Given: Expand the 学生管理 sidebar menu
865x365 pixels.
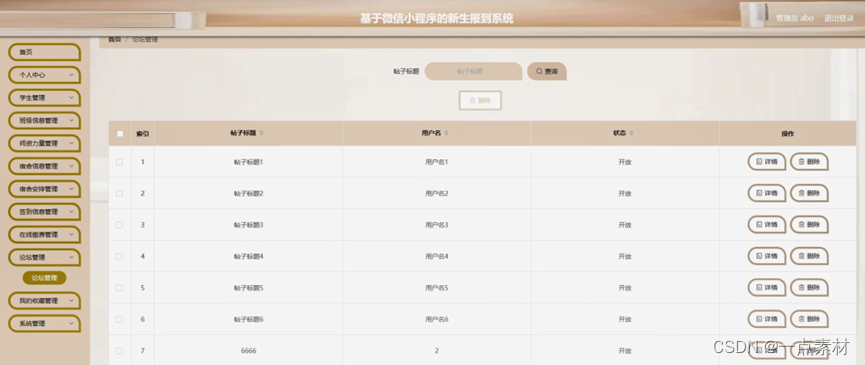Looking at the screenshot, I should click(x=44, y=98).
